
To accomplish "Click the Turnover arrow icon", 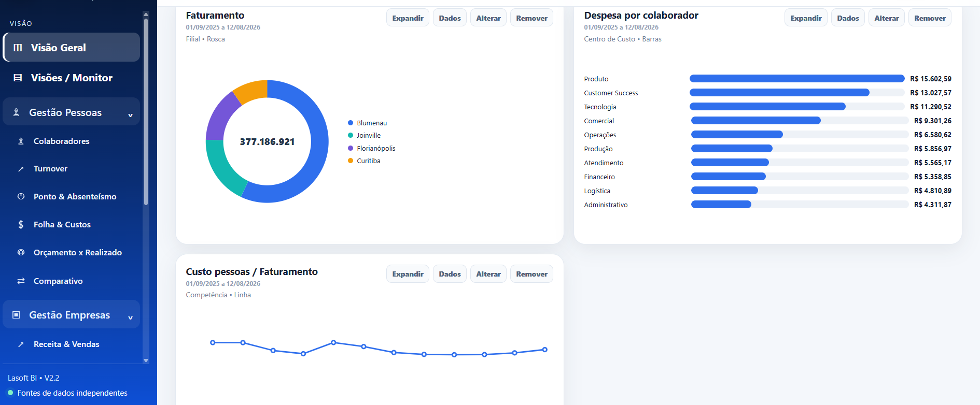I will point(21,169).
